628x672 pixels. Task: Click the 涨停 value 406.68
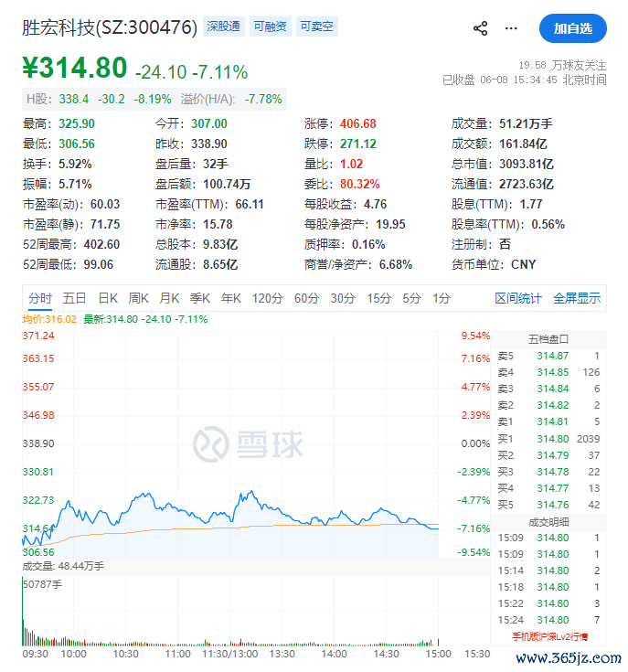[358, 123]
